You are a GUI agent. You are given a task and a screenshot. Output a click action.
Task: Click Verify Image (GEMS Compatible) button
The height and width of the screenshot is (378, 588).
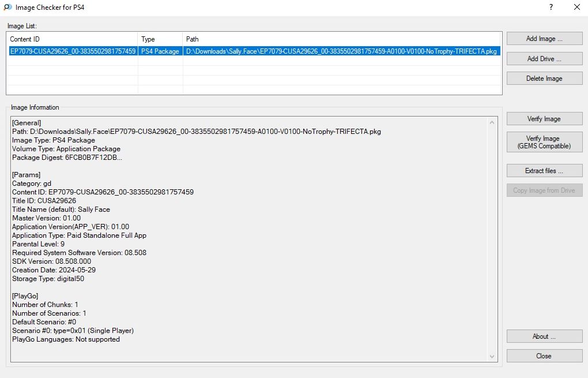[x=544, y=142]
